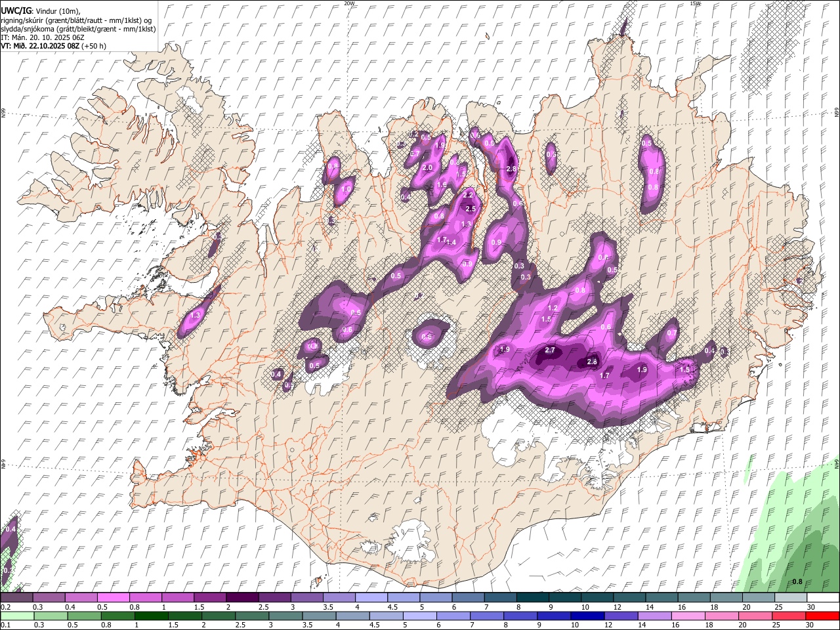The image size is (840, 630).
Task: Click the 1.0 value label in the northwest
Action: (346, 188)
